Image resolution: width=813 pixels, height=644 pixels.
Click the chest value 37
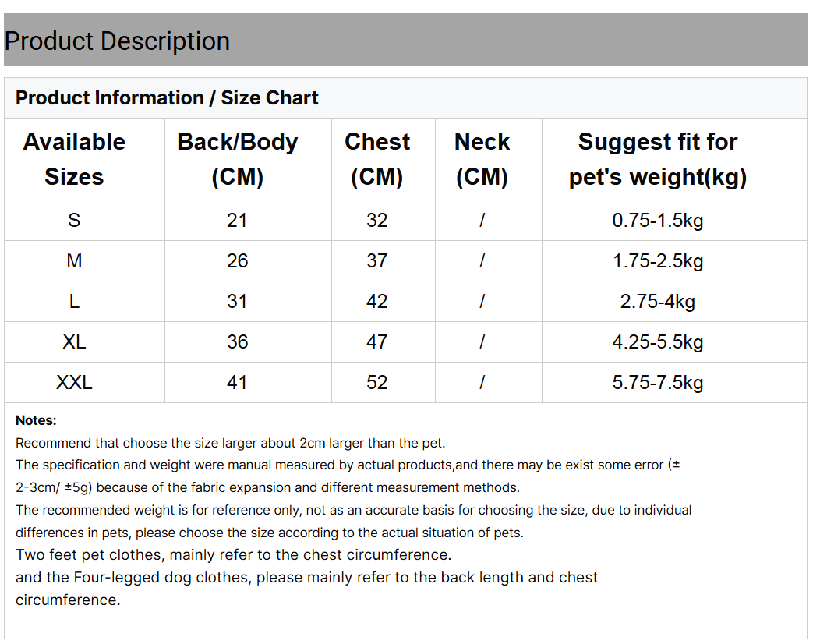377,261
